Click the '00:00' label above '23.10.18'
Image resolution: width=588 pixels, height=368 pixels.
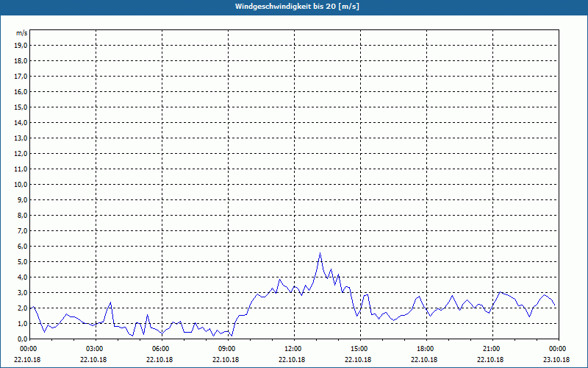(x=559, y=349)
